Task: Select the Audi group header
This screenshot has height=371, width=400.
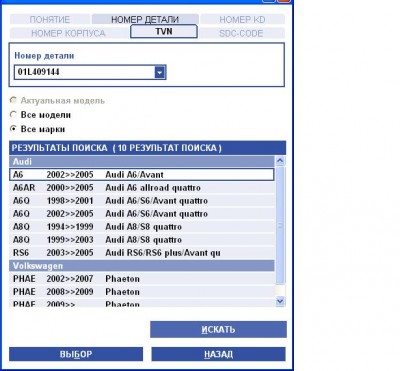Action: pyautogui.click(x=142, y=162)
